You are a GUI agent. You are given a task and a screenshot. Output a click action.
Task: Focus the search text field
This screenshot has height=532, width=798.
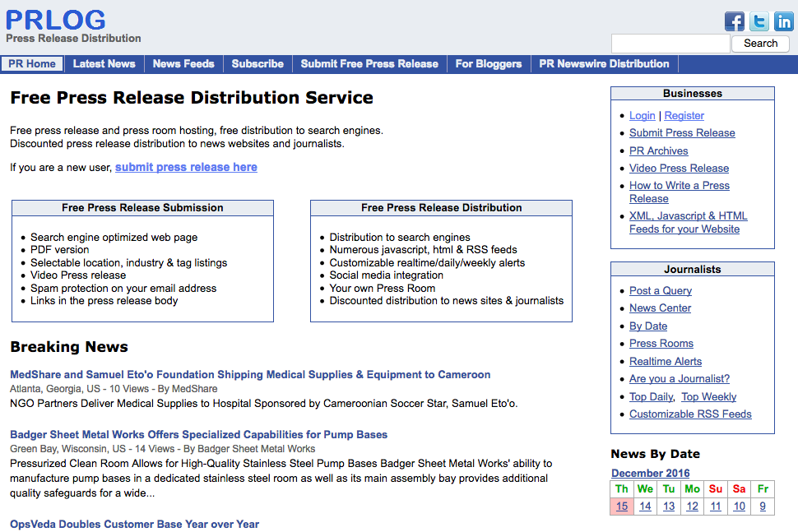(670, 44)
